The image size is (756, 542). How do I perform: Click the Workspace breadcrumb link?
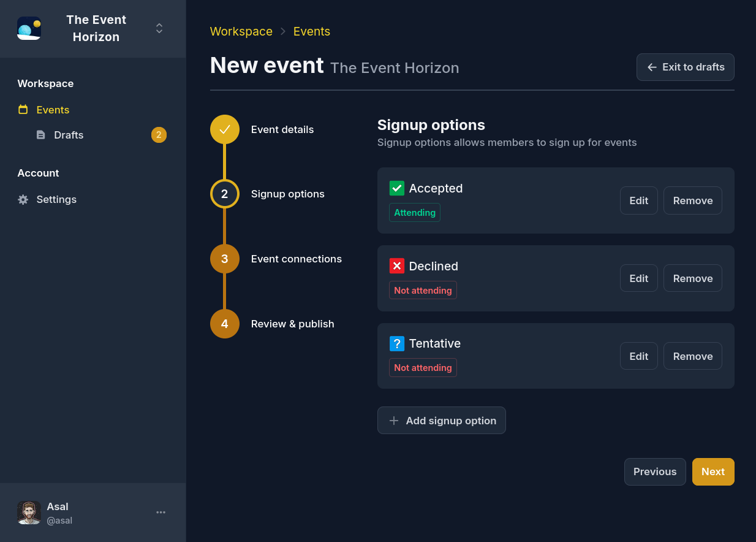coord(241,31)
